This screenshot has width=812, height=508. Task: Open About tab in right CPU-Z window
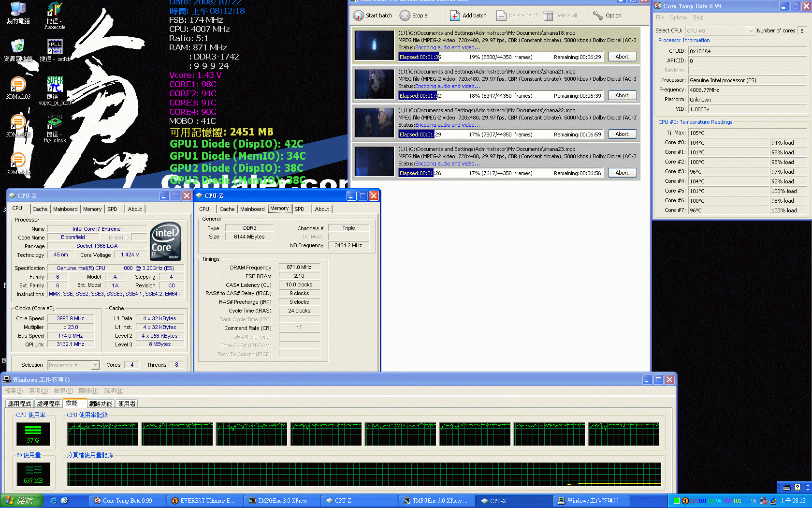click(322, 209)
